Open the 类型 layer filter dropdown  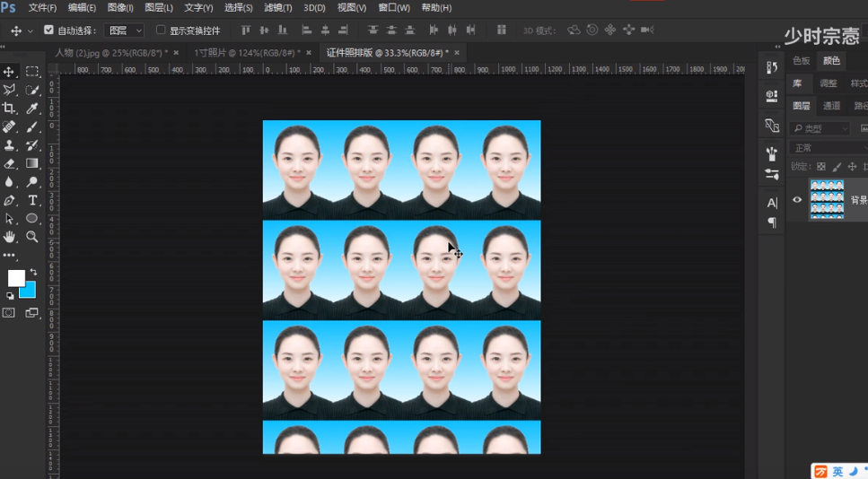[x=820, y=129]
